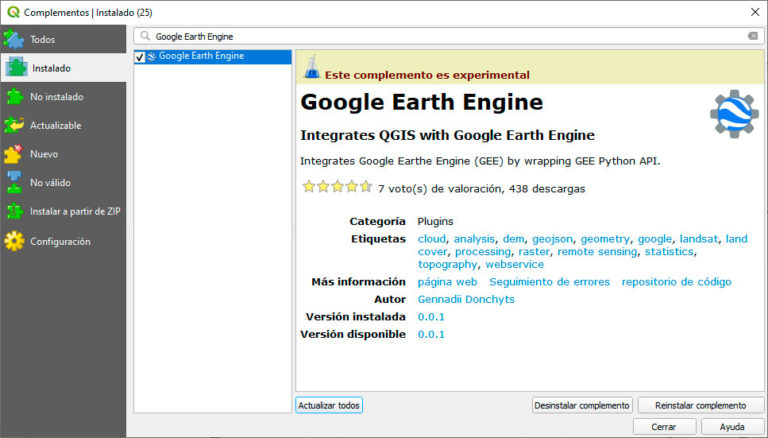Select Google Earth Engine in plugin list
This screenshot has height=438, width=768.
[x=213, y=56]
